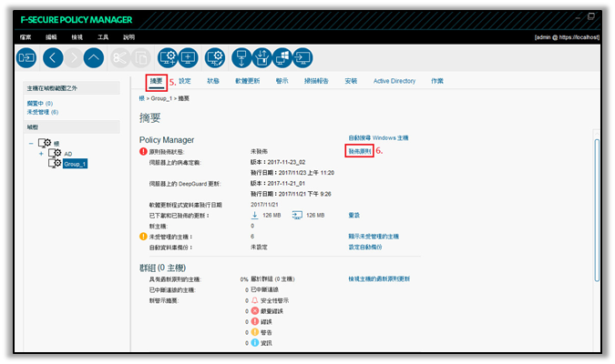Click the monitor with right arrow toolbar icon
The height and width of the screenshot is (364, 615).
302,58
